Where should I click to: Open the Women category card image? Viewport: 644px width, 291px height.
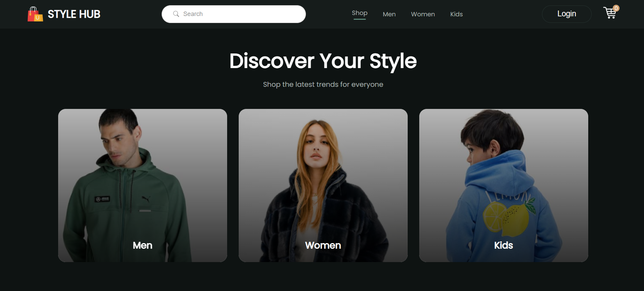tap(323, 177)
